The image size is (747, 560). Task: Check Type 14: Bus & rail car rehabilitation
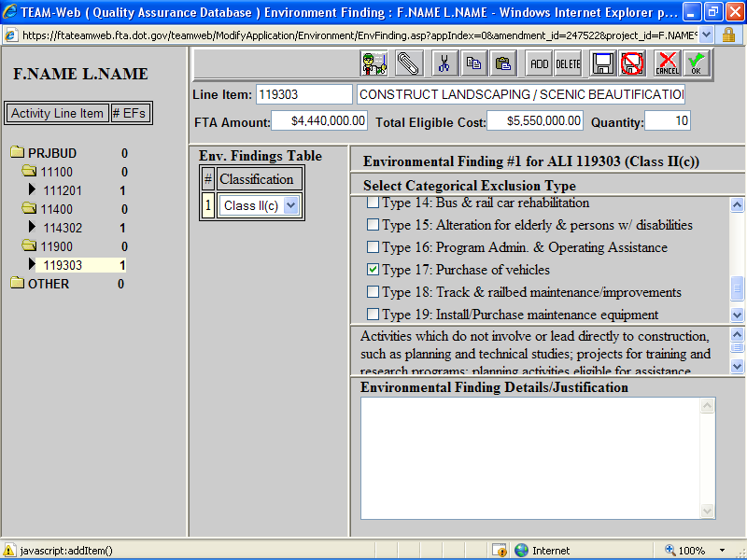point(373,203)
